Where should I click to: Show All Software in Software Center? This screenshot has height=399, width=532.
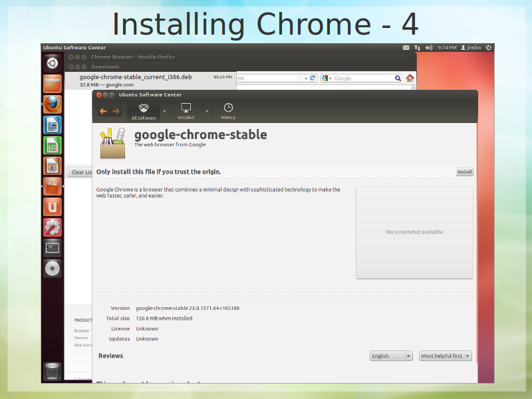click(x=144, y=112)
